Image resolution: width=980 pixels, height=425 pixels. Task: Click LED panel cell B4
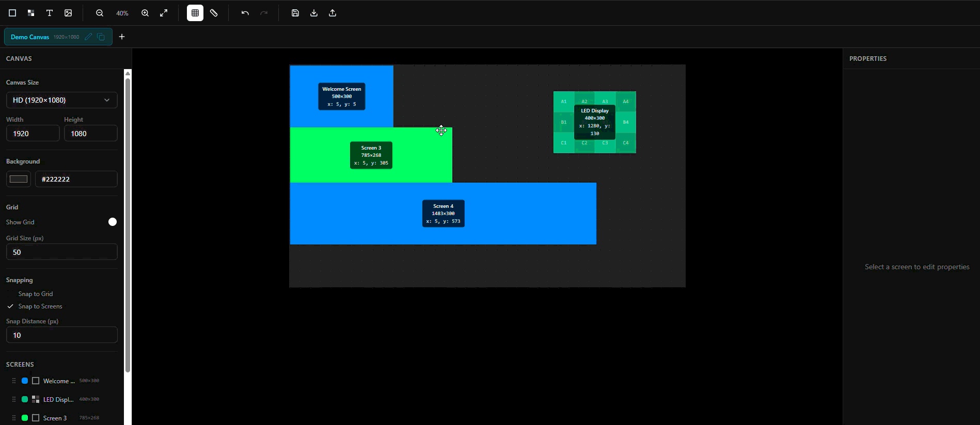click(626, 122)
